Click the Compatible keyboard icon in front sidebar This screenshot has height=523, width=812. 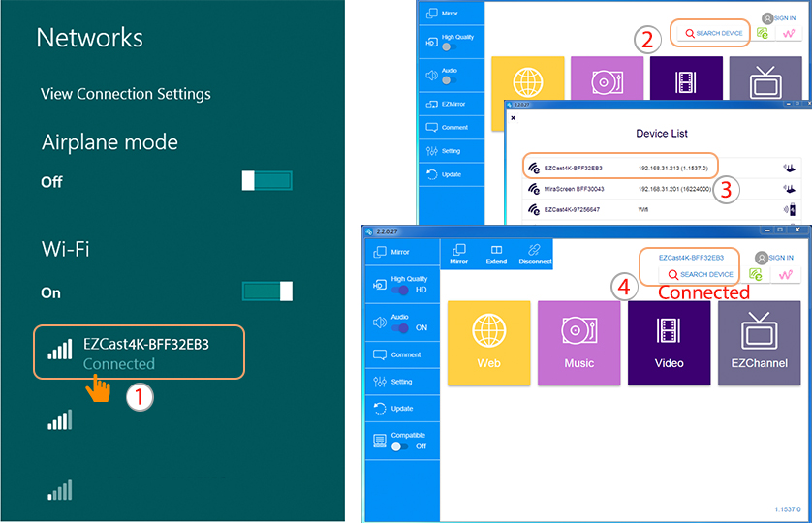tap(380, 441)
